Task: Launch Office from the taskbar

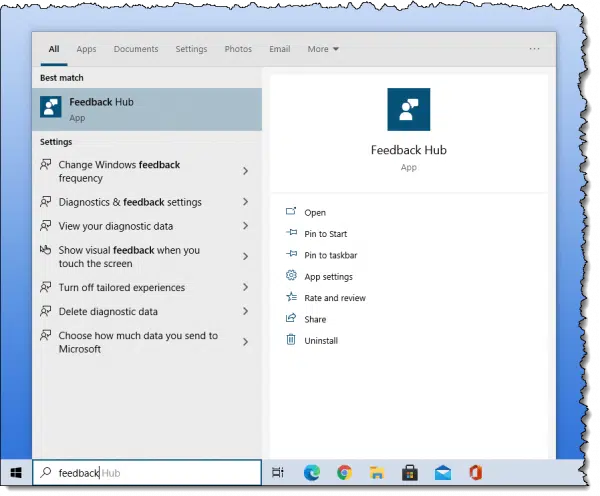Action: (476, 473)
